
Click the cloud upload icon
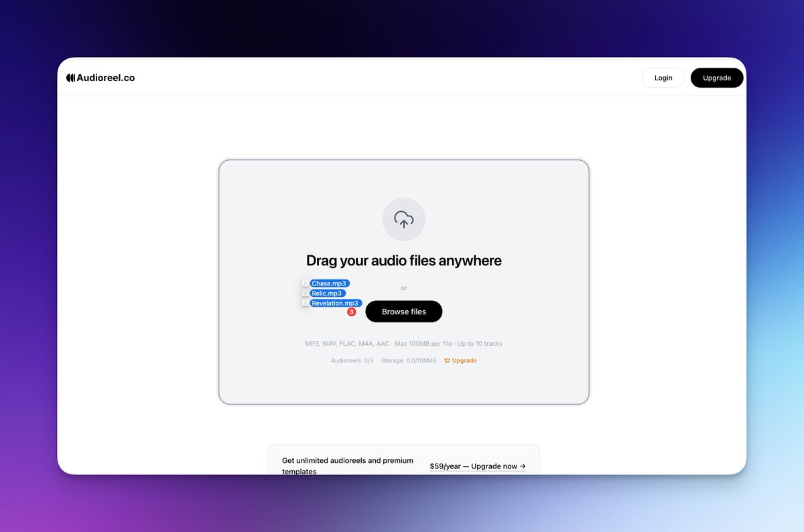point(404,220)
